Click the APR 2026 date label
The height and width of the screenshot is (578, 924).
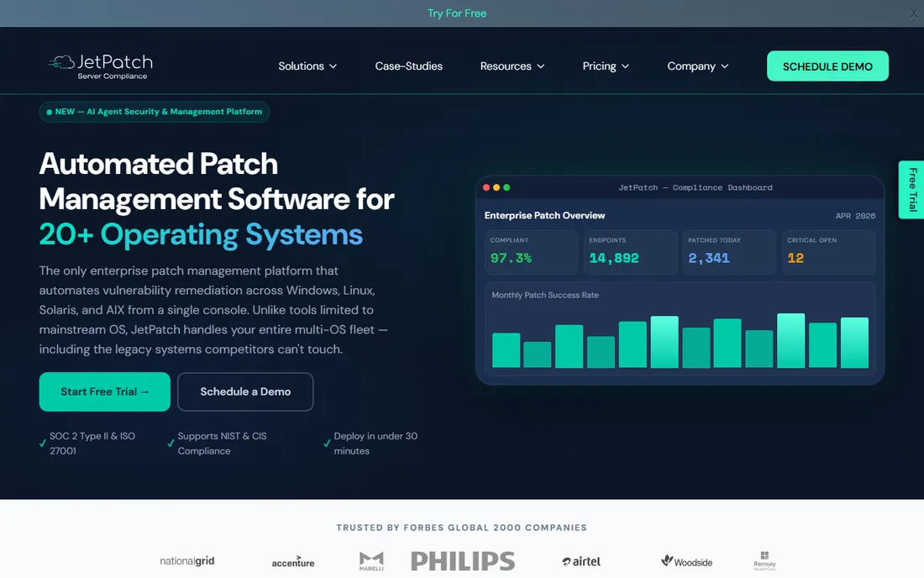point(855,216)
